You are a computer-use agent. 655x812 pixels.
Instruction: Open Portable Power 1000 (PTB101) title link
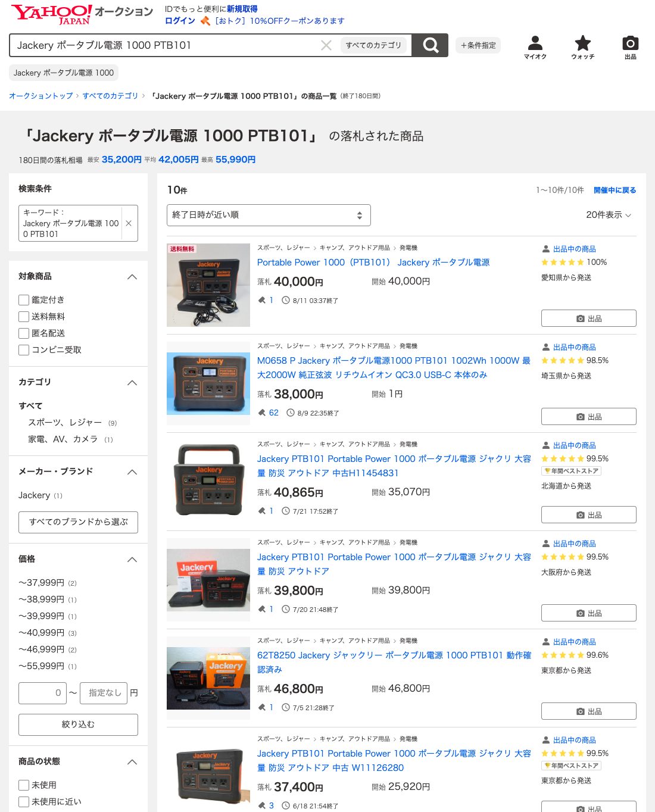coord(373,263)
